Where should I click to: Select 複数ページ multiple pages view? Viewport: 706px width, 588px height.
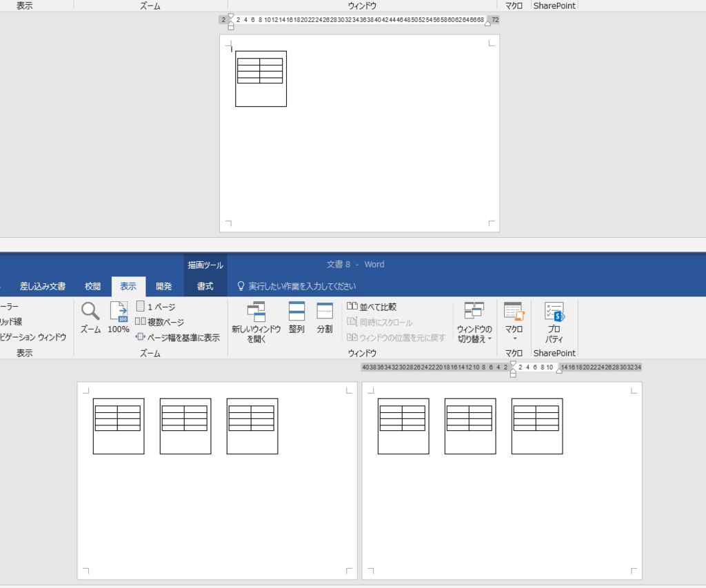160,322
